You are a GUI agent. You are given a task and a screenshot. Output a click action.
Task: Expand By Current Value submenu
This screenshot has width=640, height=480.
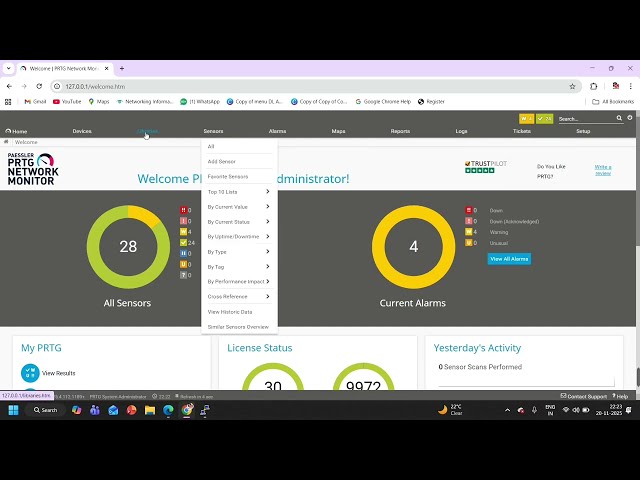[239, 207]
